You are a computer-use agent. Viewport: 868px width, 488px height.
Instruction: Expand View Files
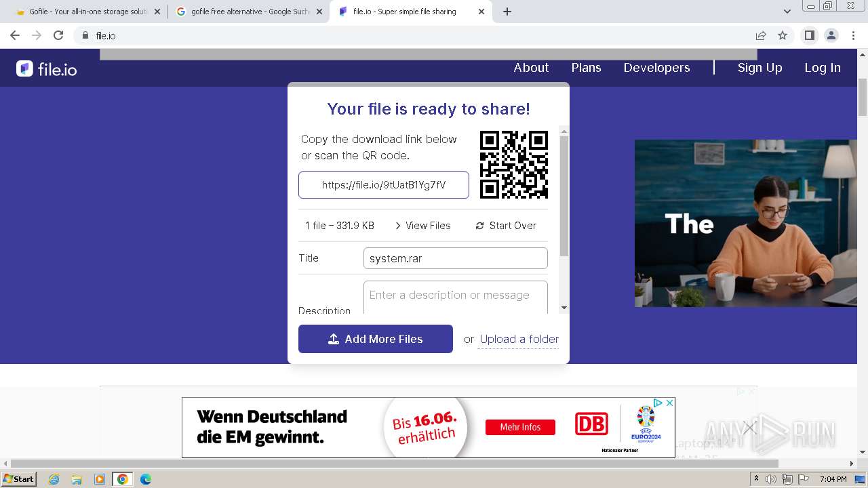pos(422,226)
